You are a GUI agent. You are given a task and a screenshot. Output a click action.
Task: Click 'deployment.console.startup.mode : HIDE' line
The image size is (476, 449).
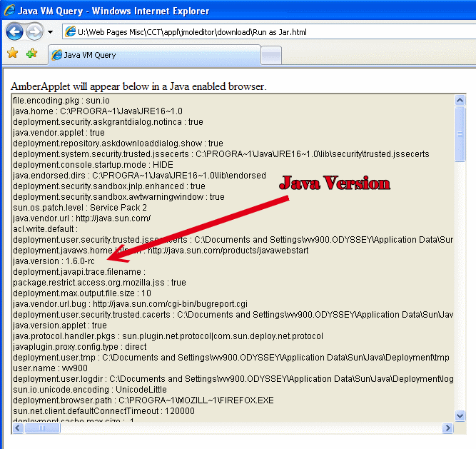pyautogui.click(x=93, y=165)
